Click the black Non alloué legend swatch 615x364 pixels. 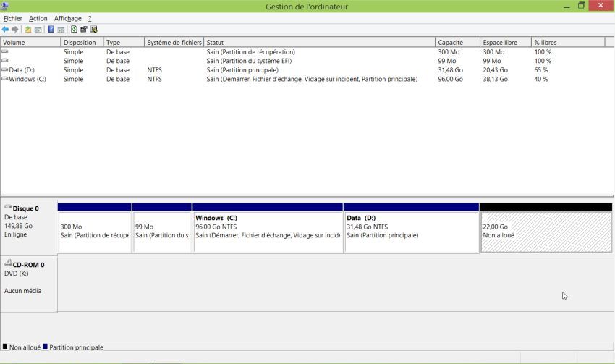pos(5,347)
